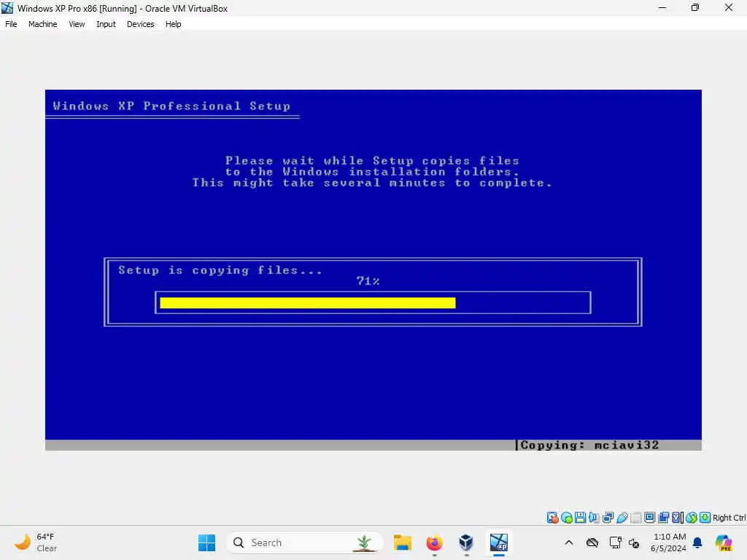Click the Right Ctrl host key label
This screenshot has height=560, width=747.
pos(729,518)
